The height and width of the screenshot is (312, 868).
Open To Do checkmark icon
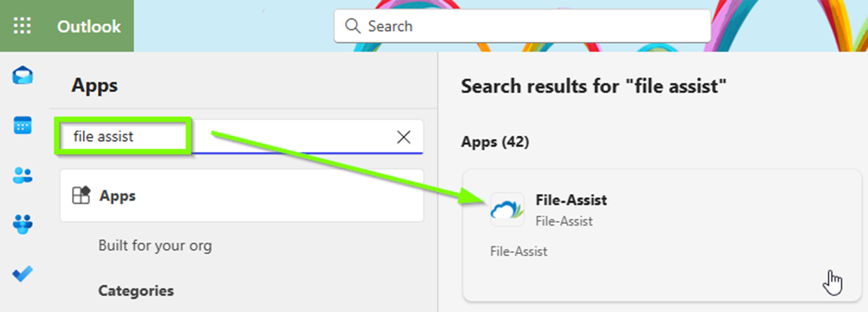(23, 274)
